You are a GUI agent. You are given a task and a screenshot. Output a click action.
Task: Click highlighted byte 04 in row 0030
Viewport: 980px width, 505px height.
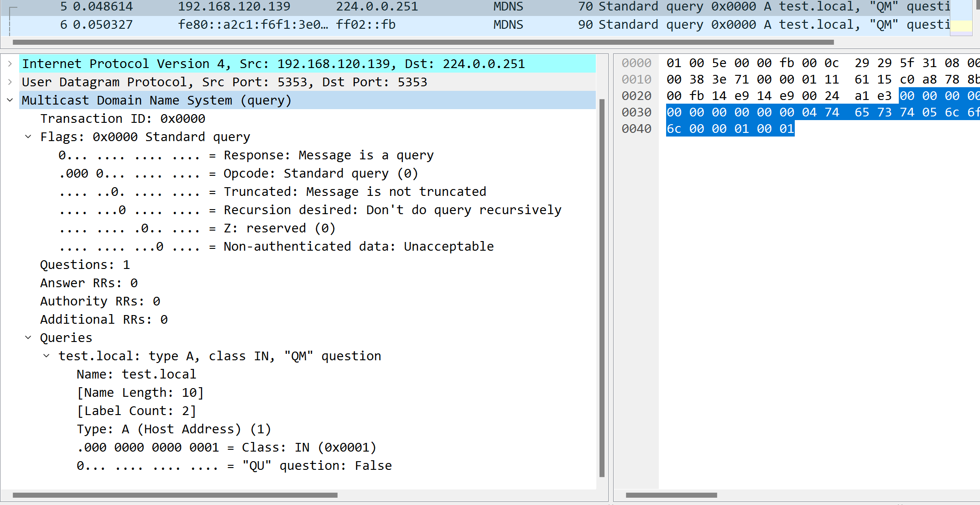click(x=809, y=112)
